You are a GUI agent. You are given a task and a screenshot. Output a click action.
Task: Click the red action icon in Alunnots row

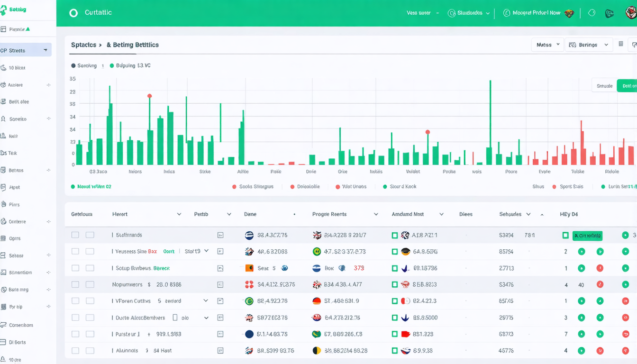(x=600, y=351)
